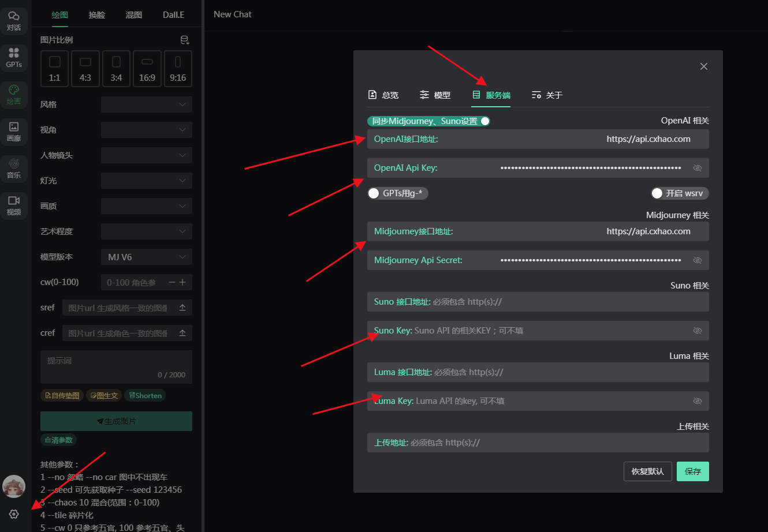
Task: Click the 生成图片 button
Action: (x=116, y=421)
